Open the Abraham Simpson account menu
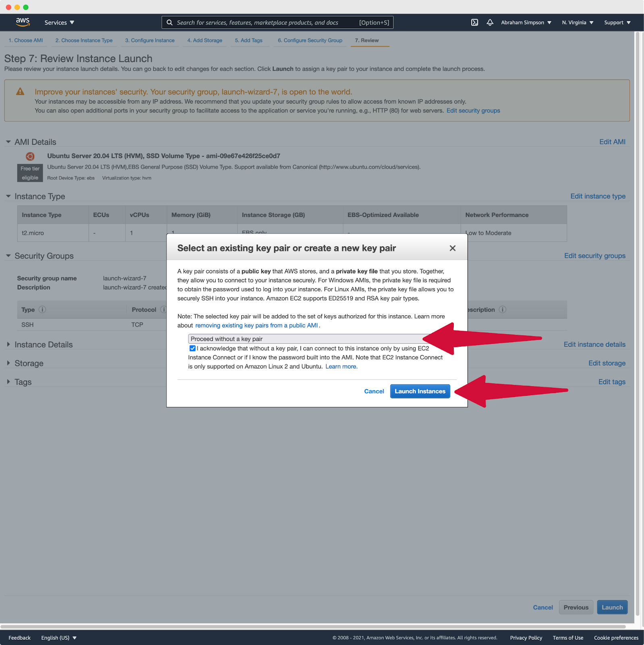Viewport: 644px width, 645px height. tap(526, 23)
